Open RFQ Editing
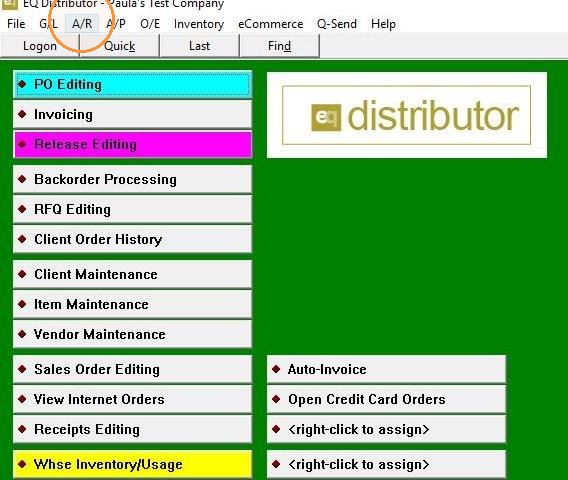This screenshot has width=568, height=480. [132, 209]
